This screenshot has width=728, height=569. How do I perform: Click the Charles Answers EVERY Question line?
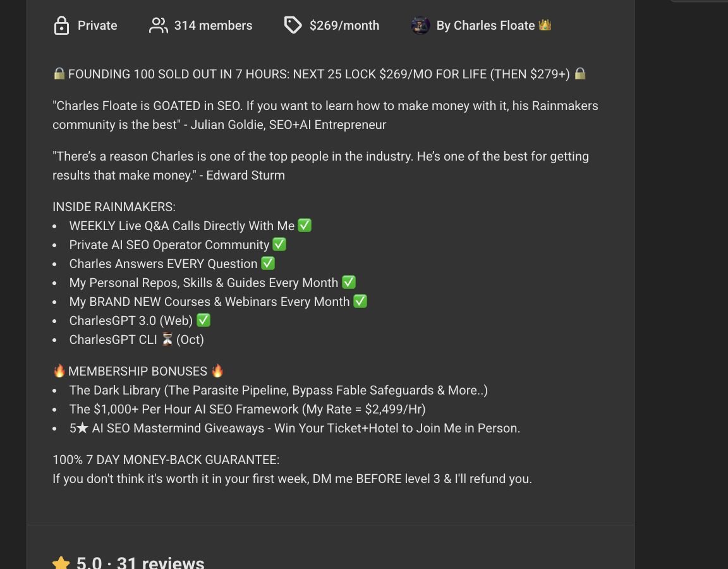click(x=164, y=264)
